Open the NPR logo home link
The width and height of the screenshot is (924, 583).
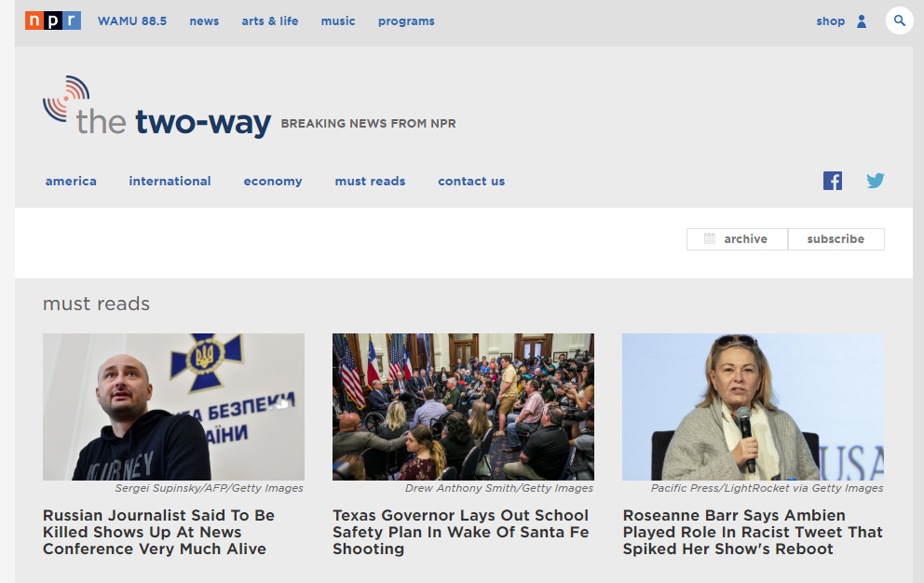click(x=52, y=20)
